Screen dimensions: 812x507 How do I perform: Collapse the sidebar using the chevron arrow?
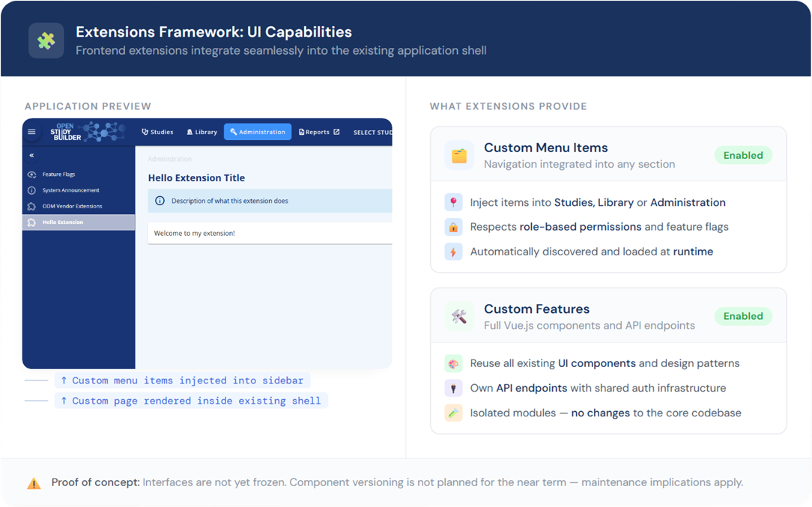pyautogui.click(x=31, y=155)
